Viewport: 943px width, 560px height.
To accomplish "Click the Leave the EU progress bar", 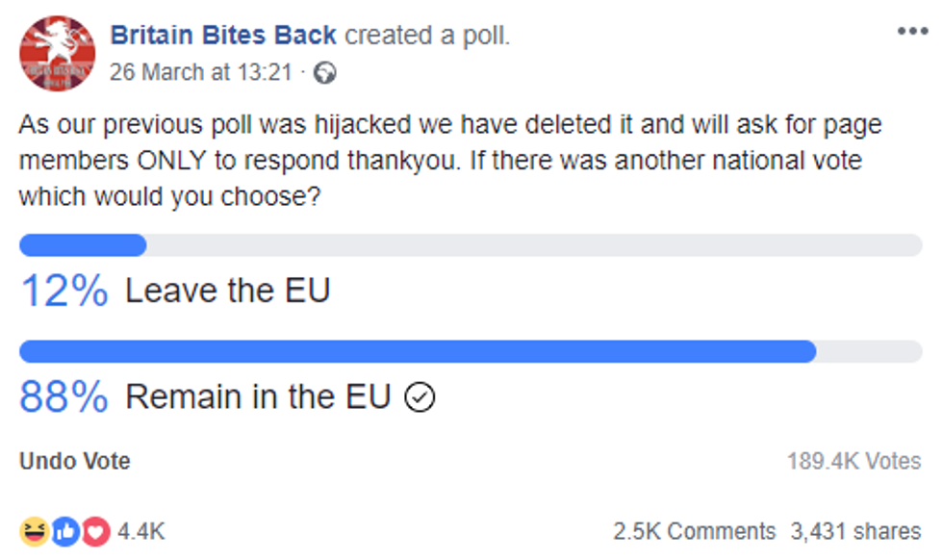I will (471, 245).
